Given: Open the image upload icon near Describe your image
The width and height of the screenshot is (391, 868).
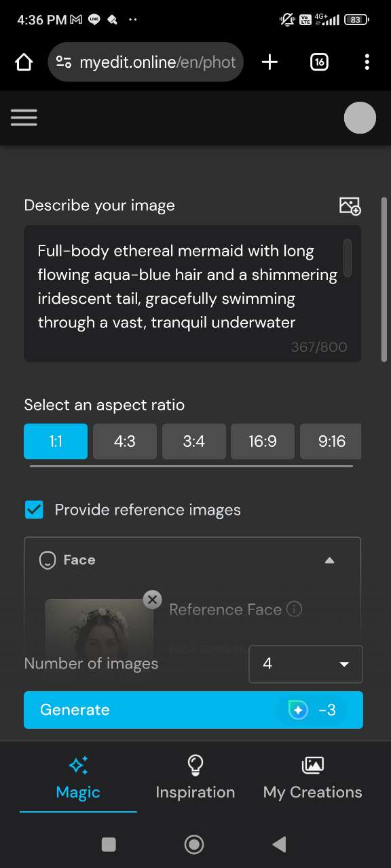Looking at the screenshot, I should 349,205.
